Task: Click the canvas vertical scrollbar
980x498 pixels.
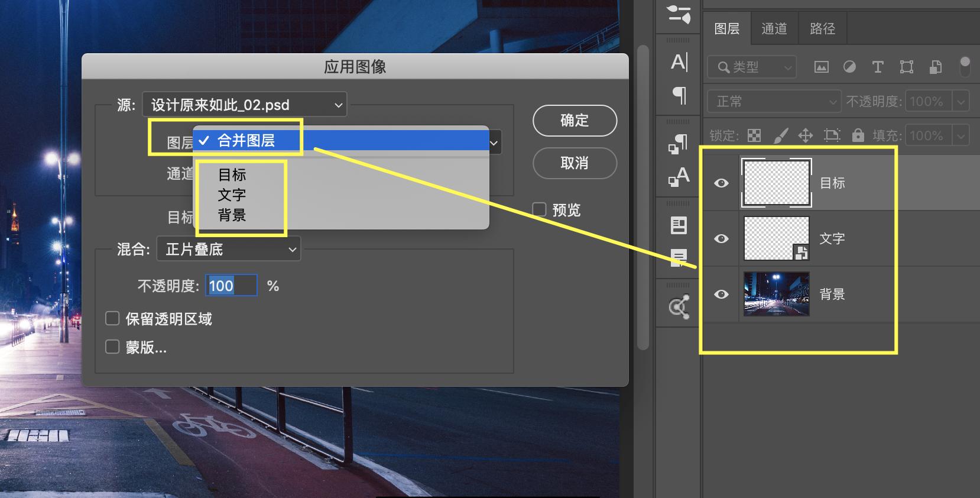Action: click(642, 198)
